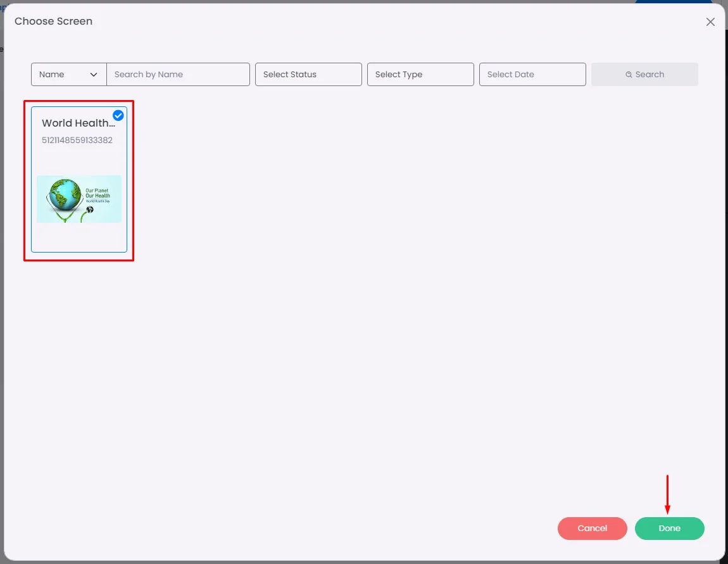Close the Choose Screen dialog
This screenshot has width=728, height=564.
click(710, 22)
